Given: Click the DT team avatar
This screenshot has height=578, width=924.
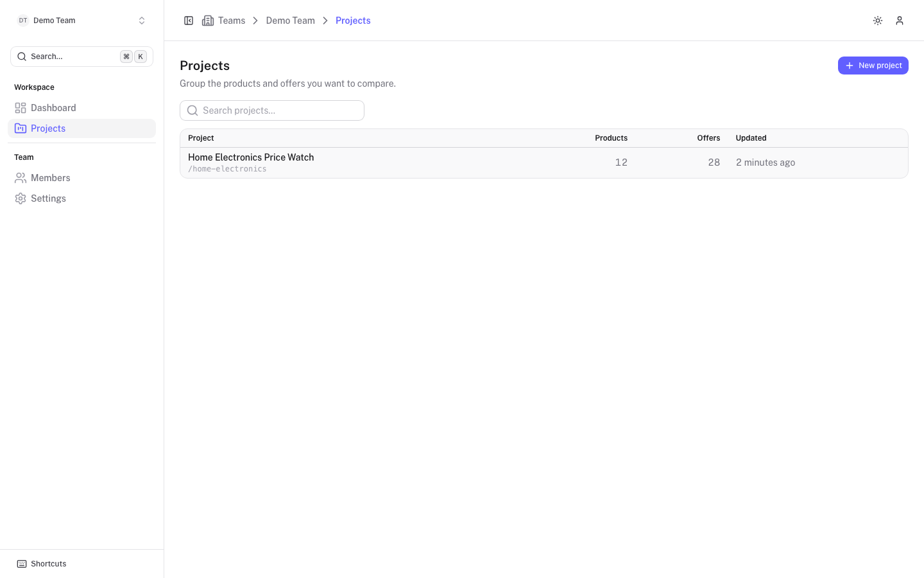Looking at the screenshot, I should (23, 21).
